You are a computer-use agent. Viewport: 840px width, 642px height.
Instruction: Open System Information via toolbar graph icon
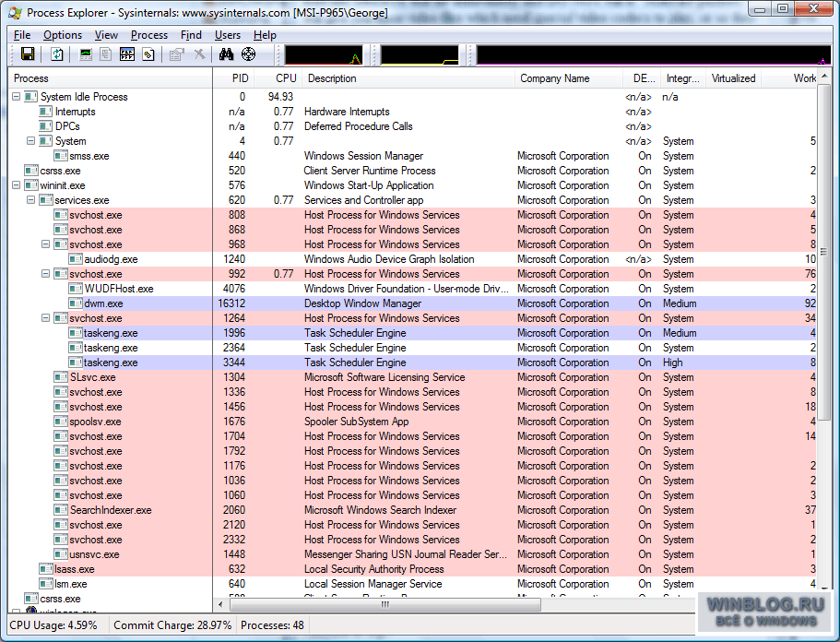(x=86, y=54)
